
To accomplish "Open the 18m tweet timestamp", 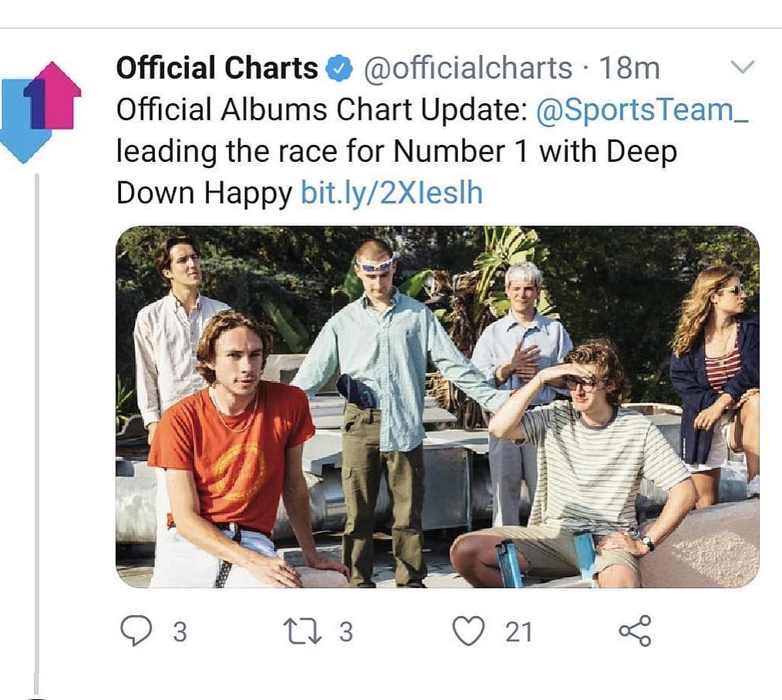I will point(629,69).
